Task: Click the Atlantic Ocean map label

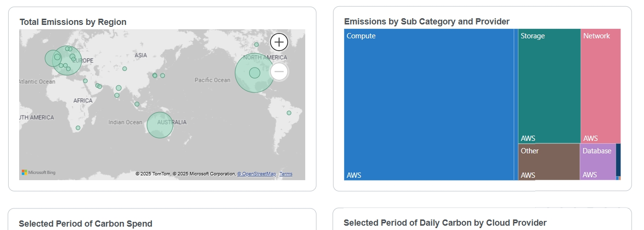Action: 37,81
